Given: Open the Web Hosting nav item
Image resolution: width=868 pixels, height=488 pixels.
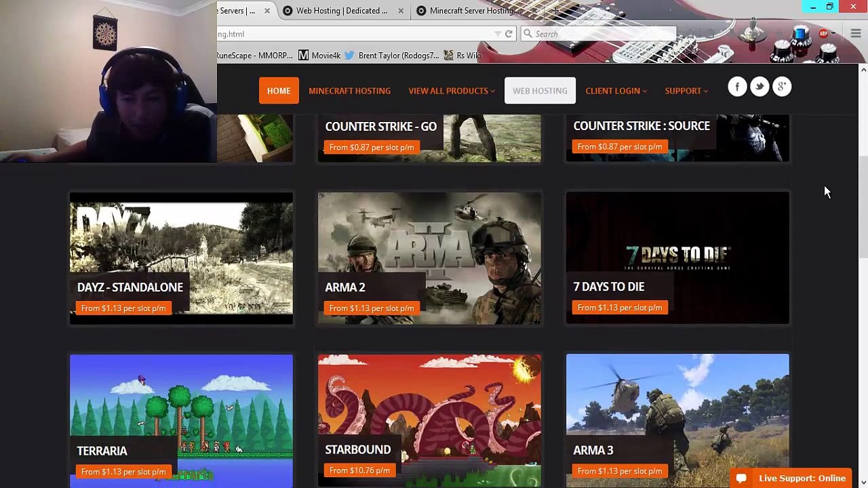Looking at the screenshot, I should 540,91.
